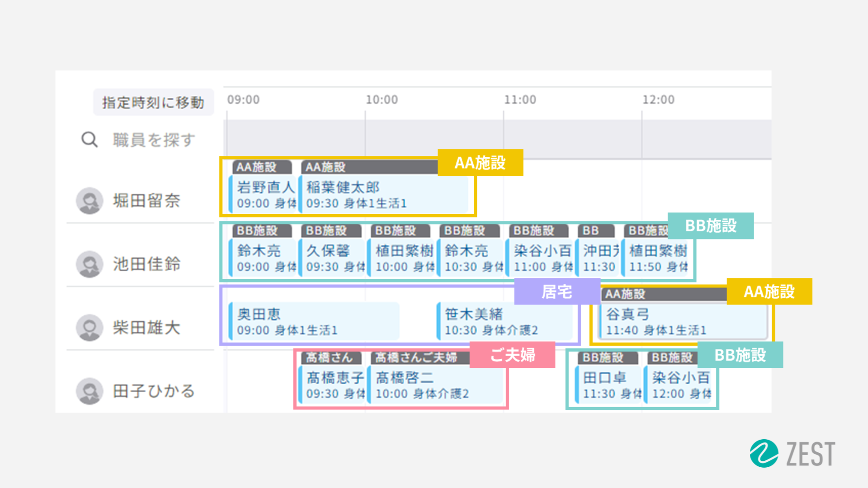The width and height of the screenshot is (868, 488).
Task: Select 久保馨 09:30 schedule block
Action: (x=333, y=258)
